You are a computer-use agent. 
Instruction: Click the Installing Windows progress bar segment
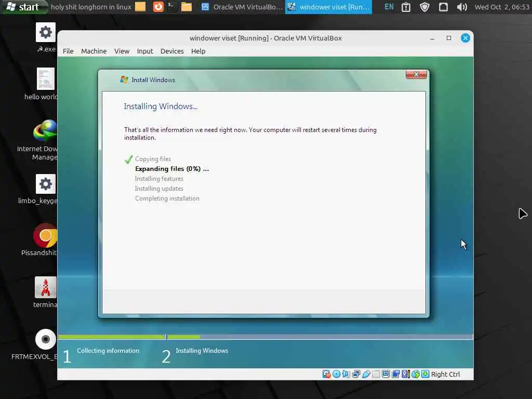point(320,337)
